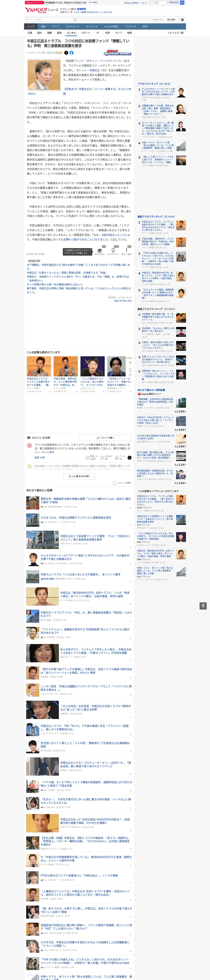
Task: React with the 学びがある graduation cap icon
Action: (x=100, y=250)
